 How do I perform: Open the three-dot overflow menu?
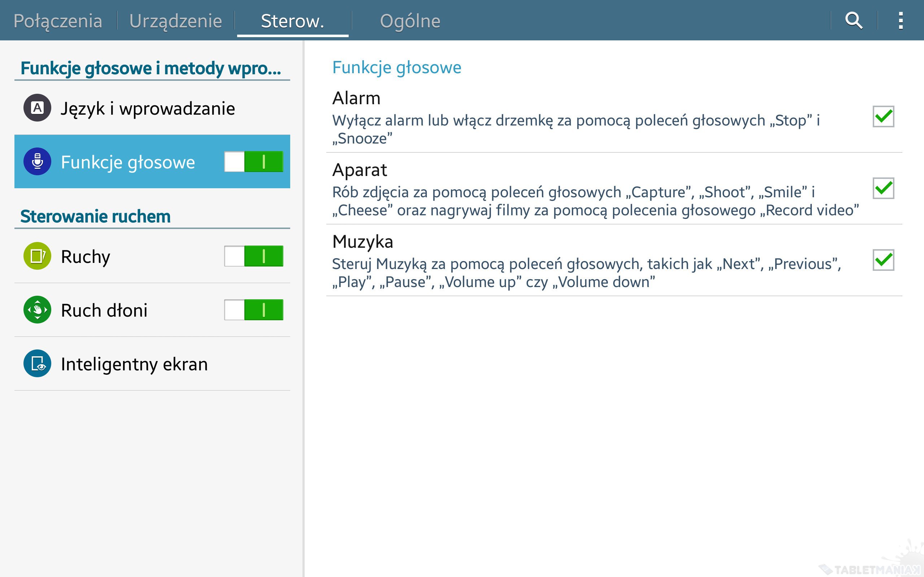901,21
